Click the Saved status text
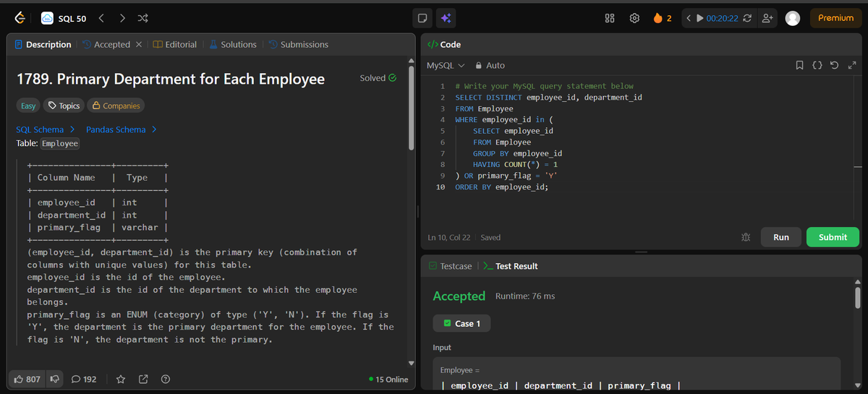 click(490, 237)
